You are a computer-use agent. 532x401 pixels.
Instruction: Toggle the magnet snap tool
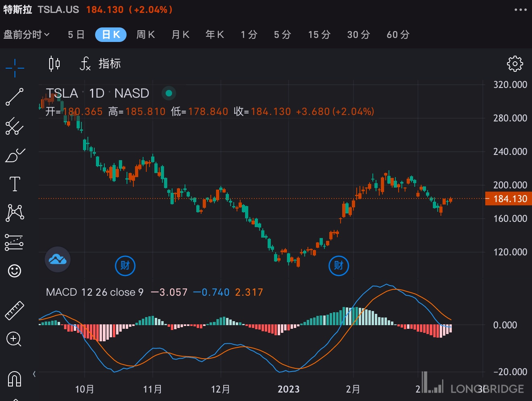point(15,378)
